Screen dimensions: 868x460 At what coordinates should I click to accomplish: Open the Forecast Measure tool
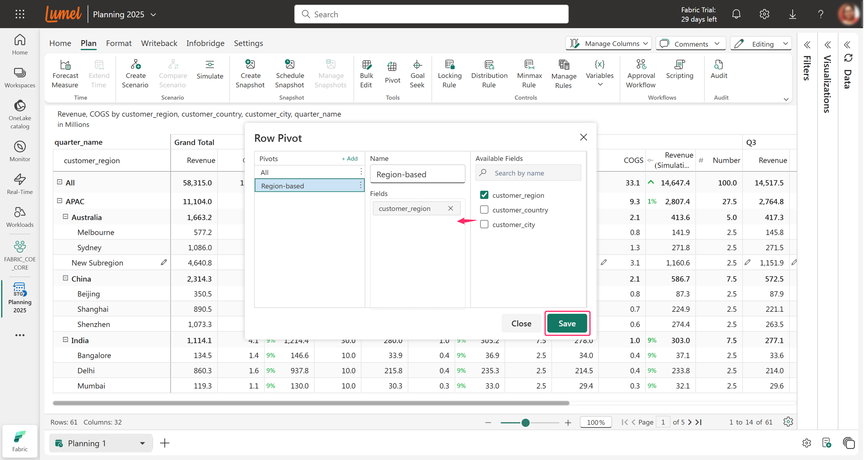point(65,74)
